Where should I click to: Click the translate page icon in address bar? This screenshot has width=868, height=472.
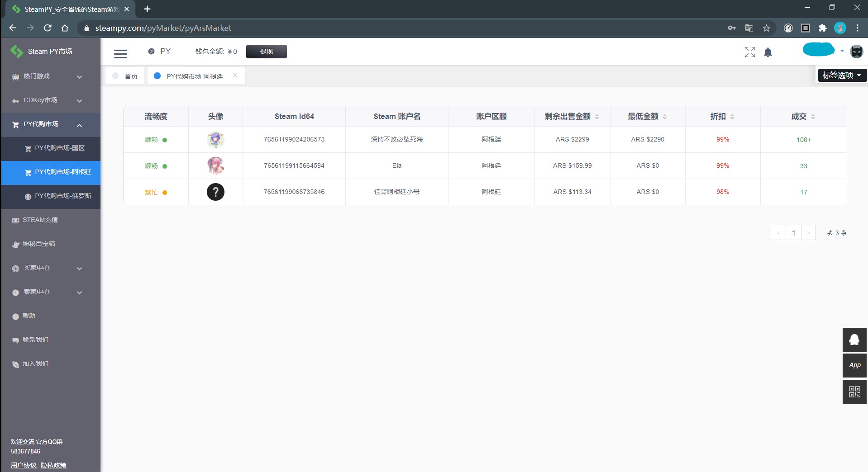[x=749, y=28]
